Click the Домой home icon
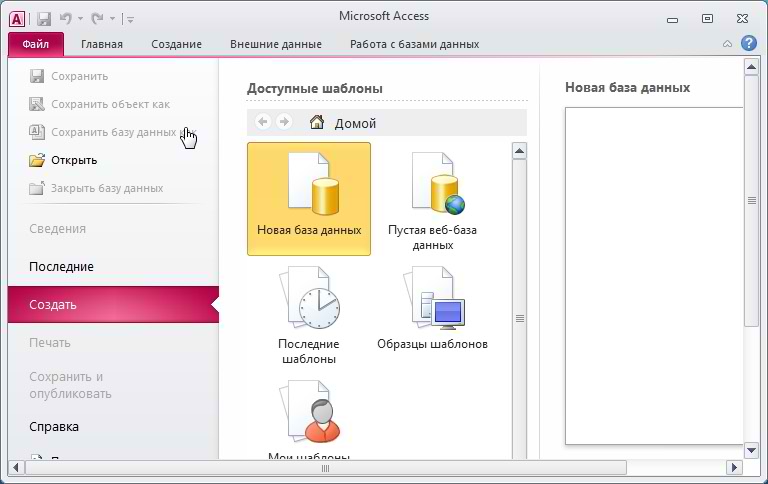The image size is (768, 484). click(x=317, y=122)
